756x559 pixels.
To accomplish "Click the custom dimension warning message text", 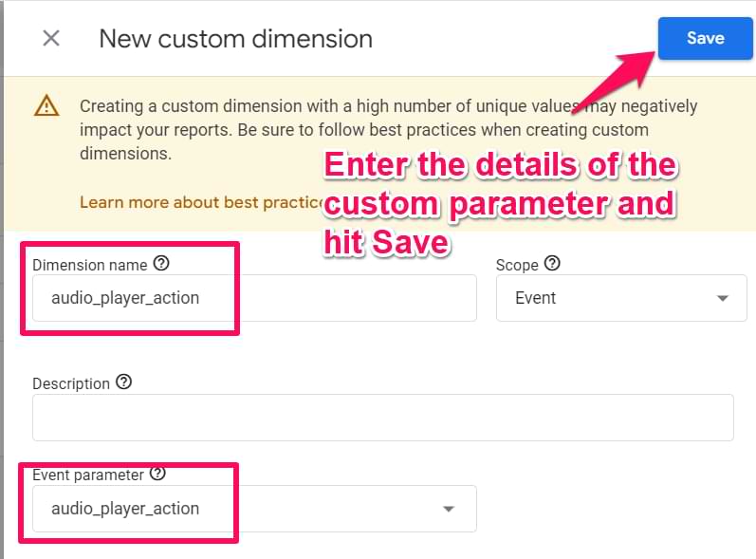I will click(x=388, y=129).
